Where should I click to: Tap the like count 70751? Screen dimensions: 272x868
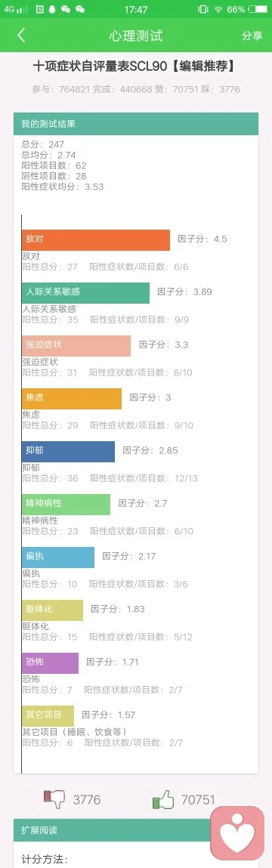pyautogui.click(x=198, y=799)
